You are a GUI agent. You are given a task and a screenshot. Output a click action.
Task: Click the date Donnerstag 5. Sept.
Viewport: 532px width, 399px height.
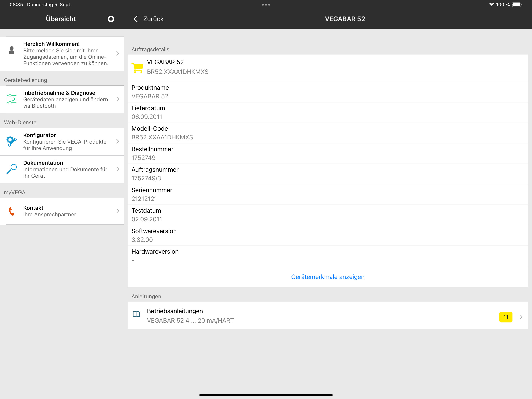[x=49, y=5]
